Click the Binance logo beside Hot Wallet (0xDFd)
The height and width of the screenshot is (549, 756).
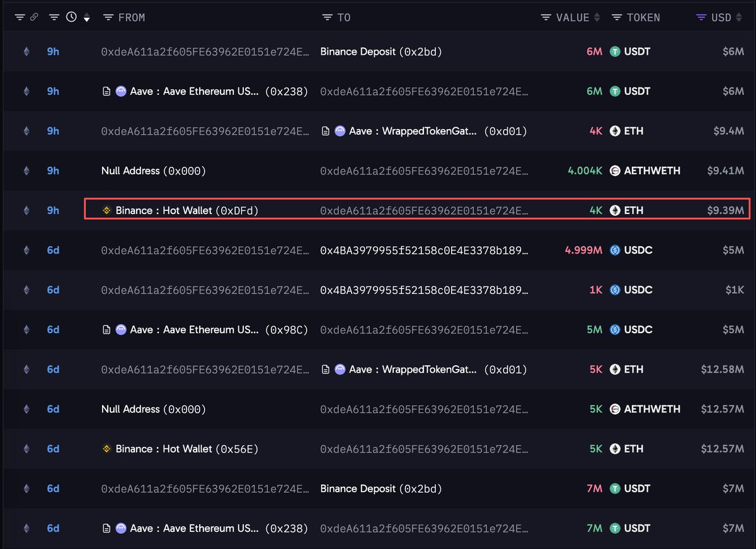coord(106,210)
